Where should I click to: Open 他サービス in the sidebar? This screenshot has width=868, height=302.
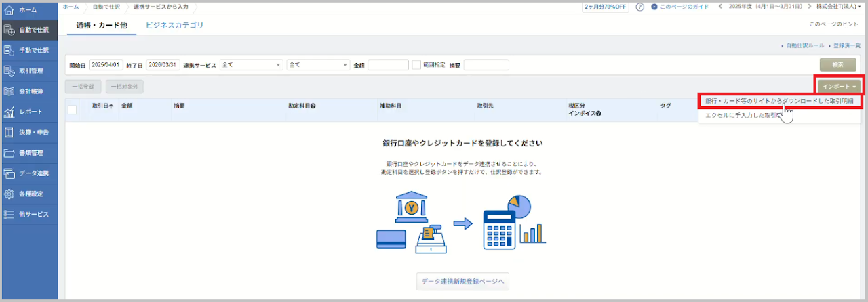[29, 214]
